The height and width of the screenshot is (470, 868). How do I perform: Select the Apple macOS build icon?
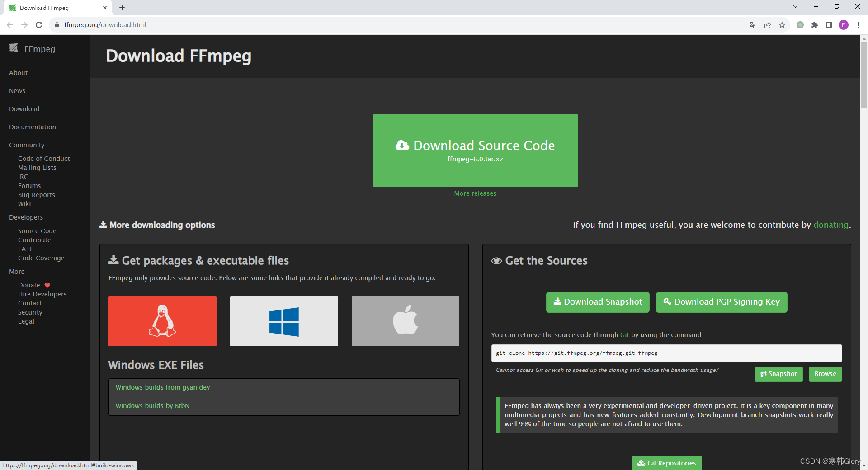pyautogui.click(x=405, y=321)
